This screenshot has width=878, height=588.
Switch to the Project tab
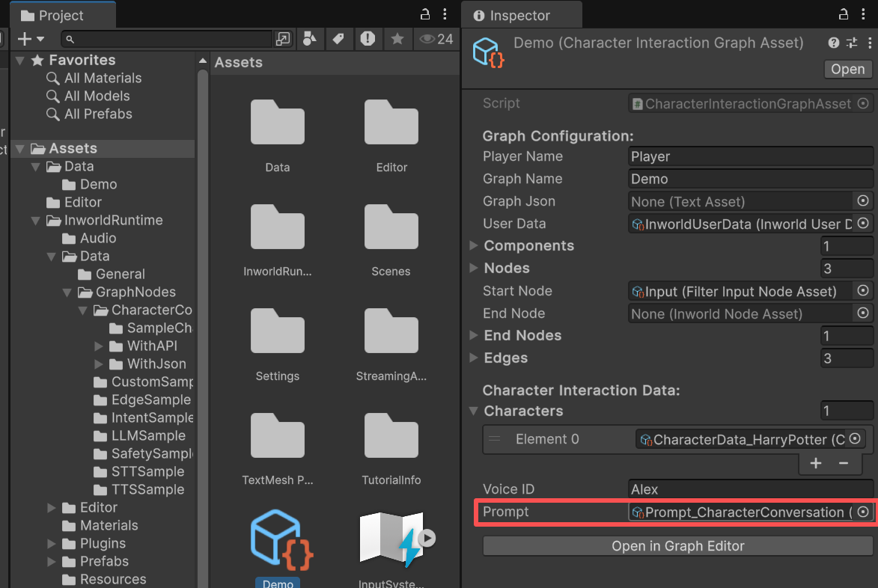tap(62, 15)
